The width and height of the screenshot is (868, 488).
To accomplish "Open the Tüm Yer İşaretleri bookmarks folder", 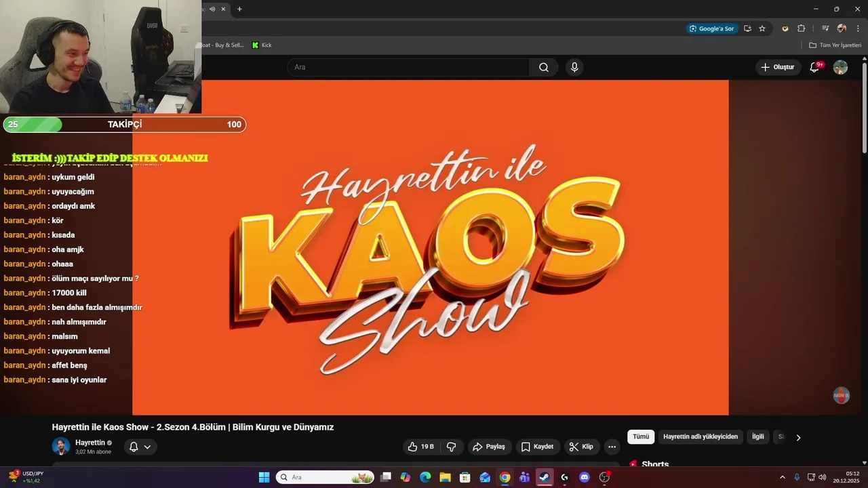I will (x=835, y=45).
